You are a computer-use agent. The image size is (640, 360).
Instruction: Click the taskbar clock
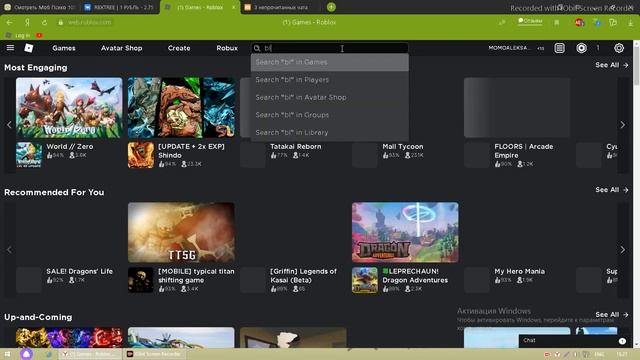pos(622,354)
